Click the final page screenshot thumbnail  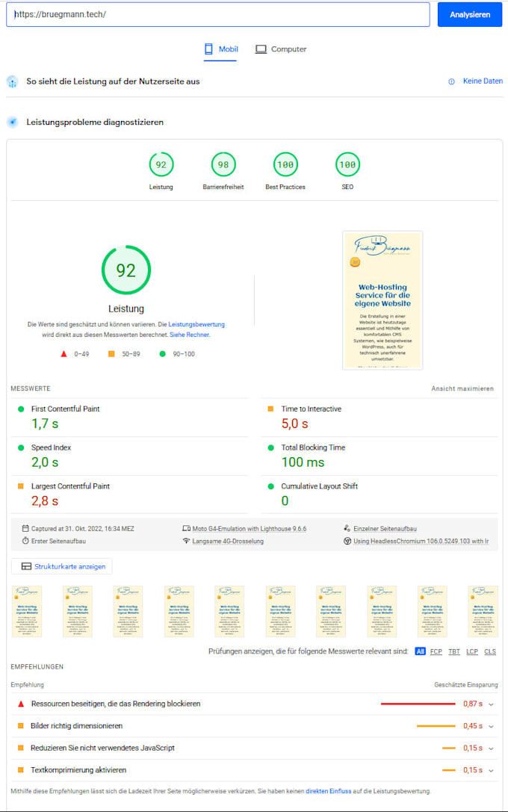(382, 300)
